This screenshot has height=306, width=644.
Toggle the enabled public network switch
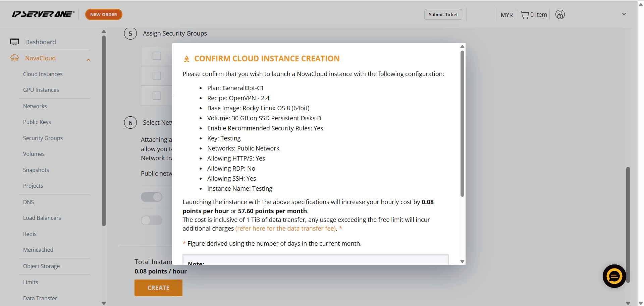point(152,197)
